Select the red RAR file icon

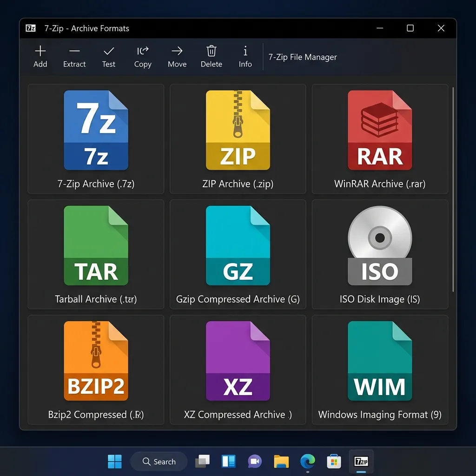click(x=380, y=130)
